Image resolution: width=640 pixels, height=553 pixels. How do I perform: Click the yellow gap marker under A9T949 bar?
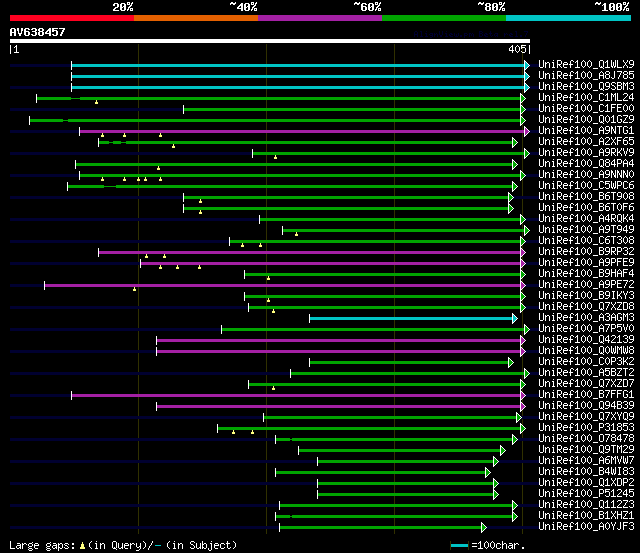pos(296,234)
